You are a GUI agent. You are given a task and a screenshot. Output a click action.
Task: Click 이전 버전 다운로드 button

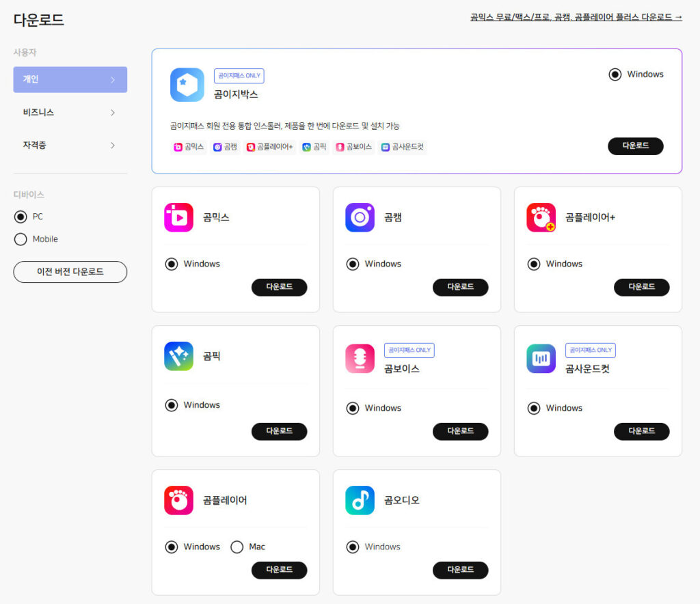(70, 272)
